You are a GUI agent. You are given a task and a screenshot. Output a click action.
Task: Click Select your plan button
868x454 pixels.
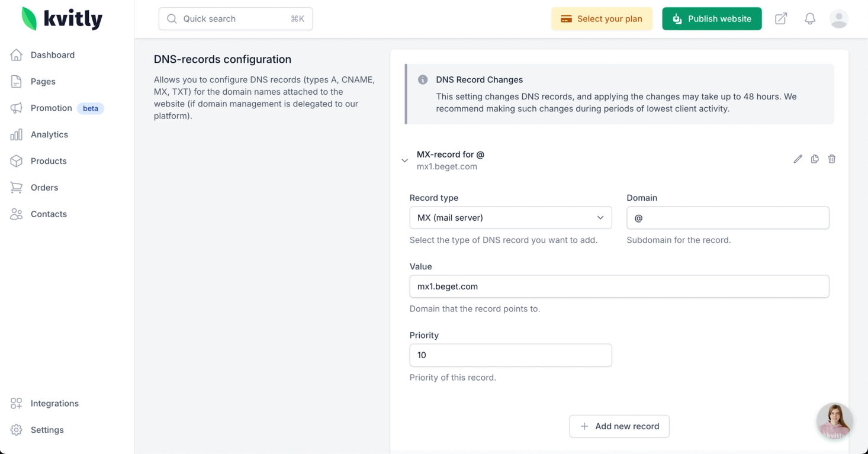pyautogui.click(x=602, y=19)
